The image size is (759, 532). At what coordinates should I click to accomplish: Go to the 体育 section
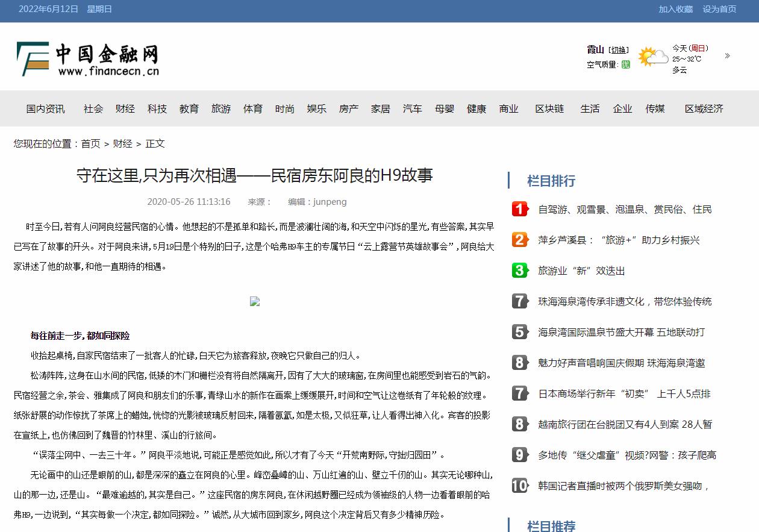coord(253,108)
